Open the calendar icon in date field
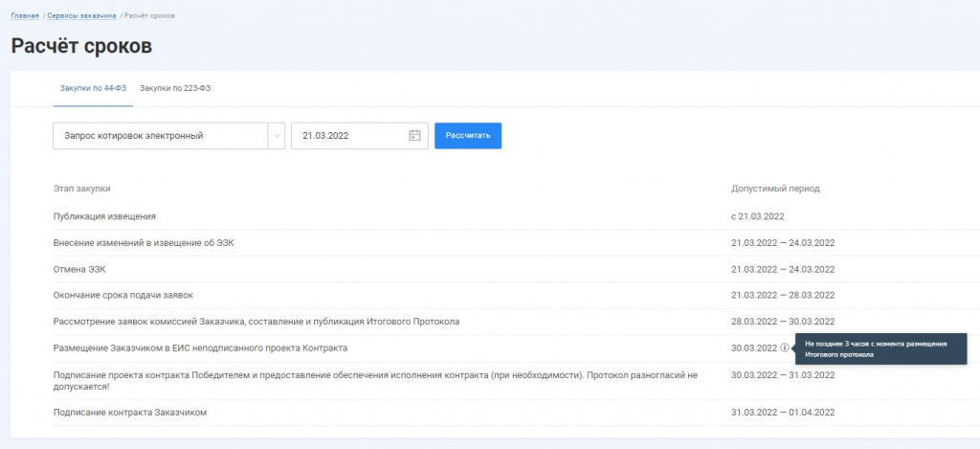Image resolution: width=980 pixels, height=449 pixels. pos(414,136)
